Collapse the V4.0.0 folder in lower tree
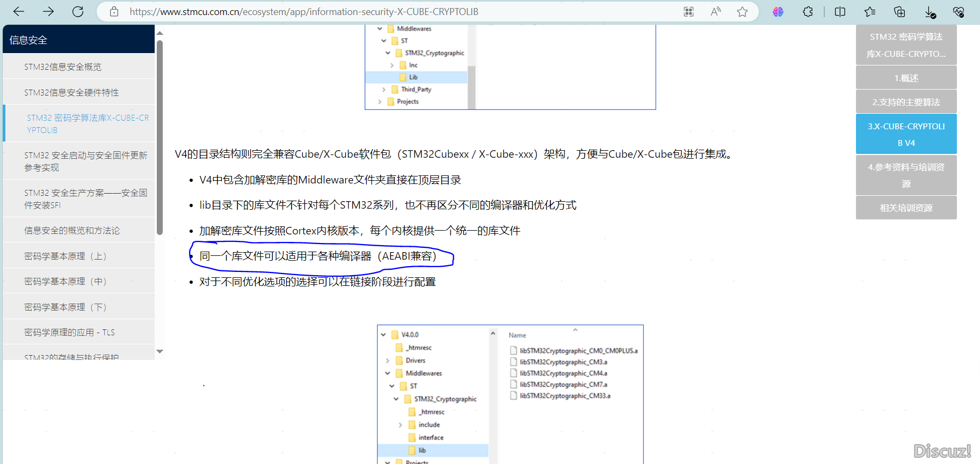980x464 pixels. pyautogui.click(x=383, y=335)
